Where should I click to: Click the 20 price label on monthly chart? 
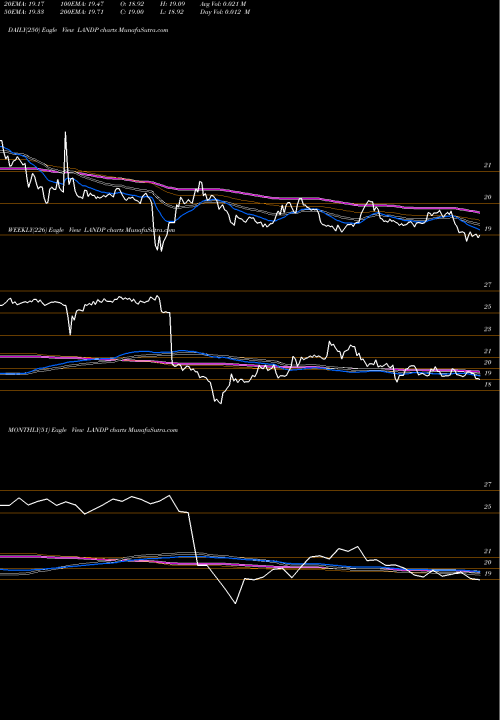[488, 562]
